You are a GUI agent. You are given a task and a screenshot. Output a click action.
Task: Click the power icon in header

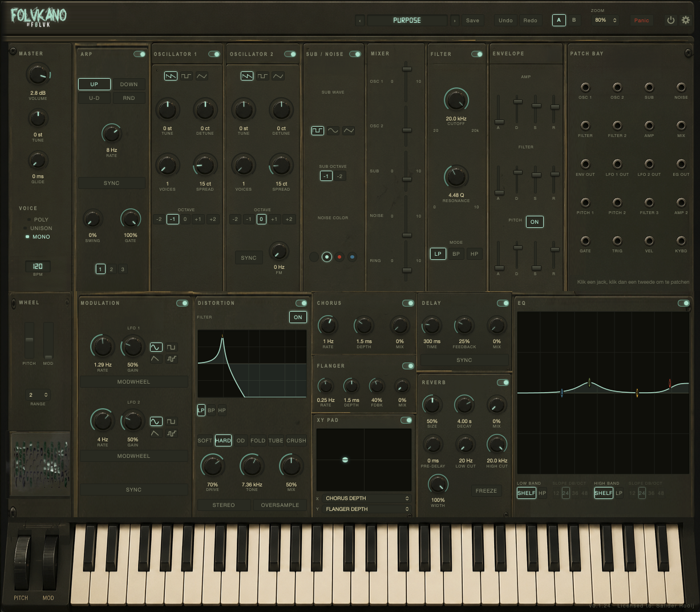click(671, 20)
